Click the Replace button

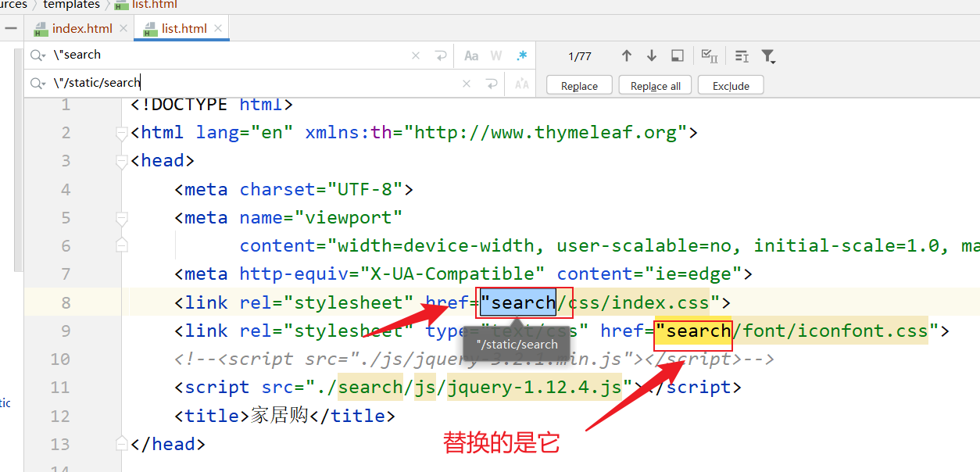[x=579, y=86]
